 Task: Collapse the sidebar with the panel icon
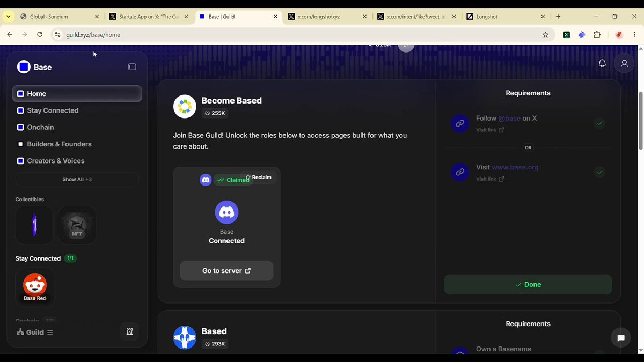[132, 67]
